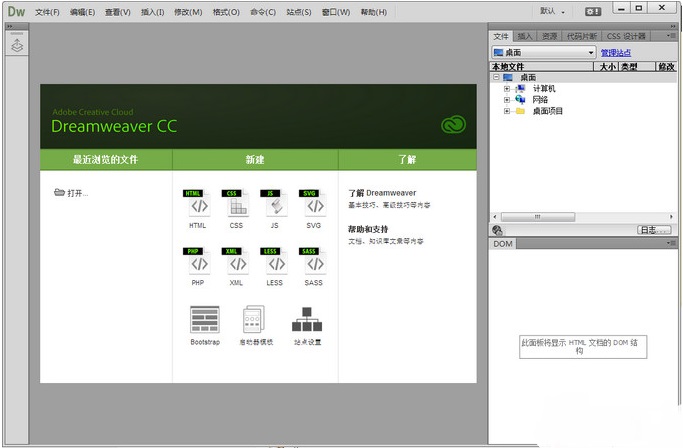The height and width of the screenshot is (448, 683).
Task: Open the 默认 workspace dropdown
Action: click(553, 12)
